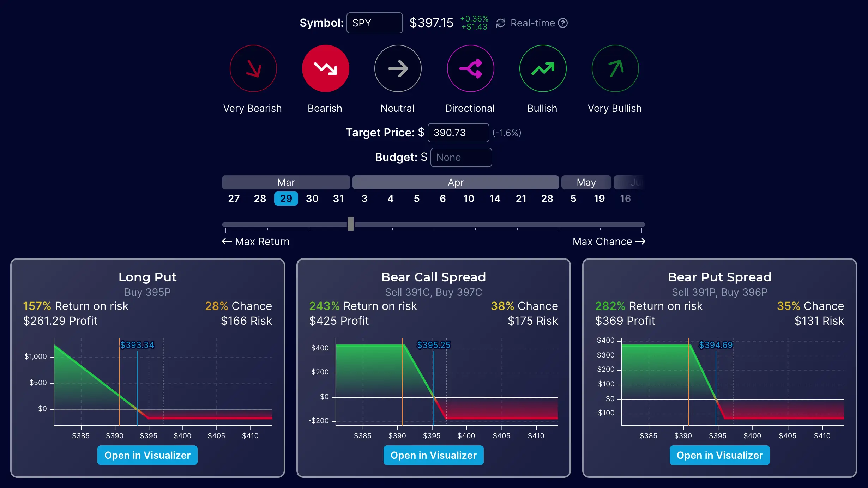Open Bear Call Spread strategy in Visualizer
Screen dimensions: 868x488
[x=433, y=455]
